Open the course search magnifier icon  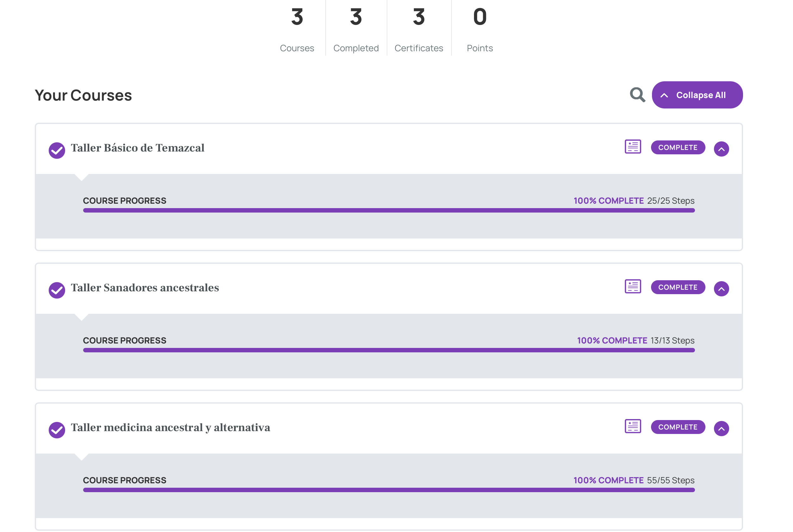(637, 95)
